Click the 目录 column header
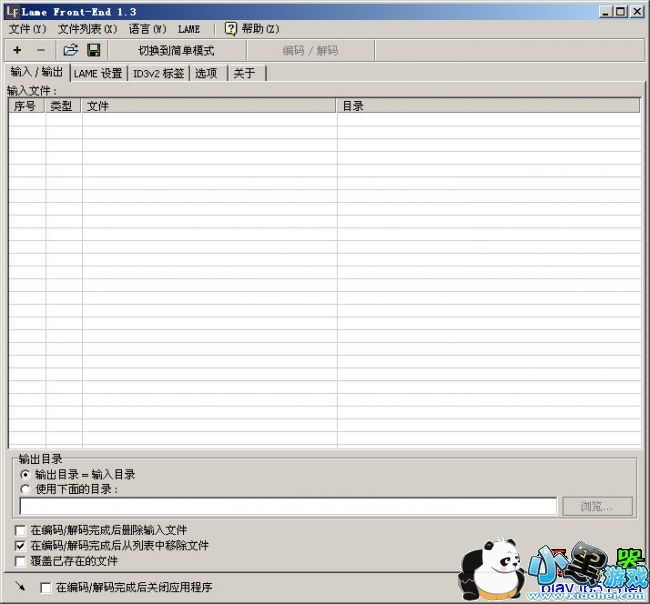The image size is (650, 604). click(x=488, y=106)
